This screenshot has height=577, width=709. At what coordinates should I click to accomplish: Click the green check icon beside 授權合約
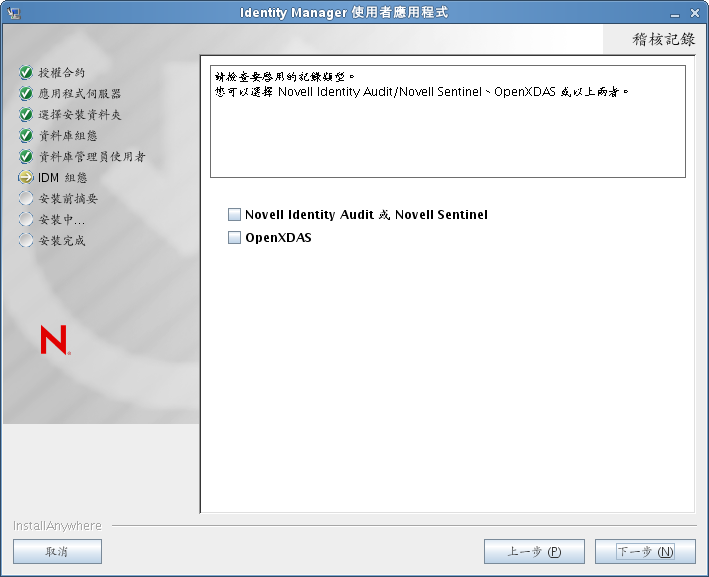tap(26, 72)
